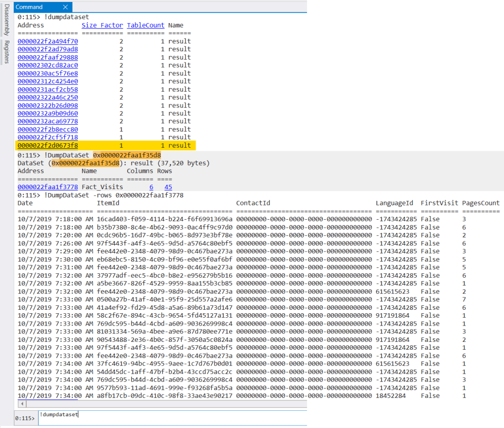Follow the 0000022f2cf5f718 address link
Screen dimensions: 504x428
point(48,137)
